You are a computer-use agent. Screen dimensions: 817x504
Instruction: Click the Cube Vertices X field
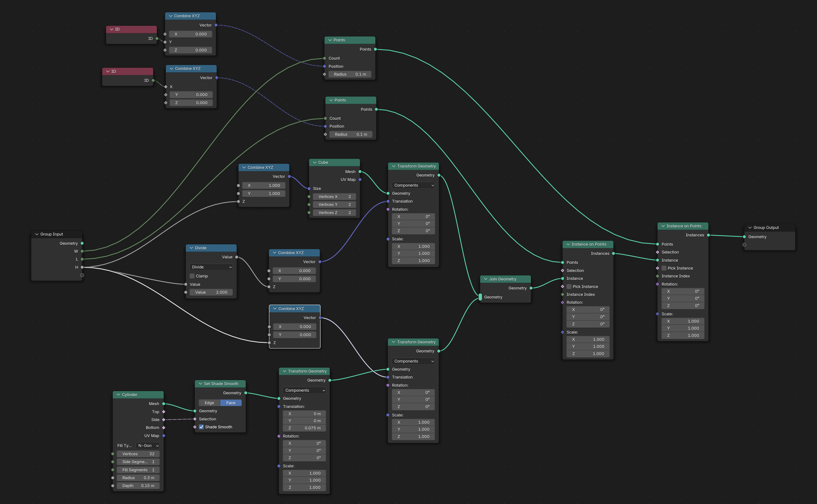(334, 197)
